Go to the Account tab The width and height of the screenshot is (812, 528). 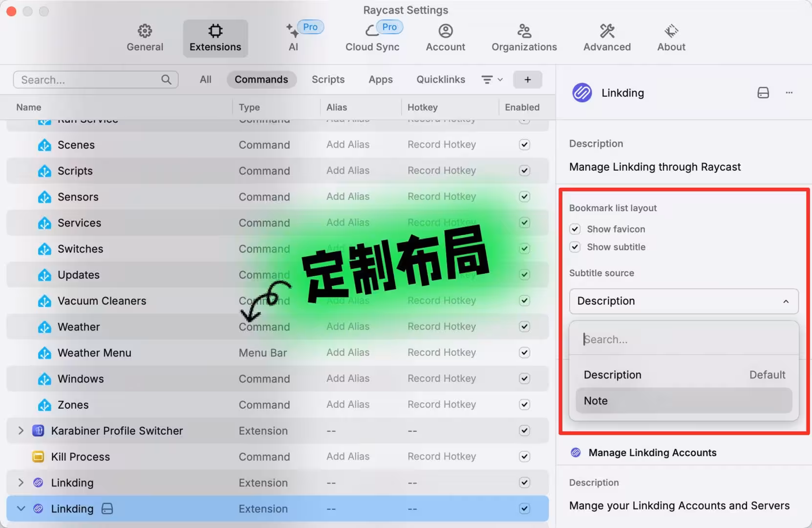click(445, 38)
